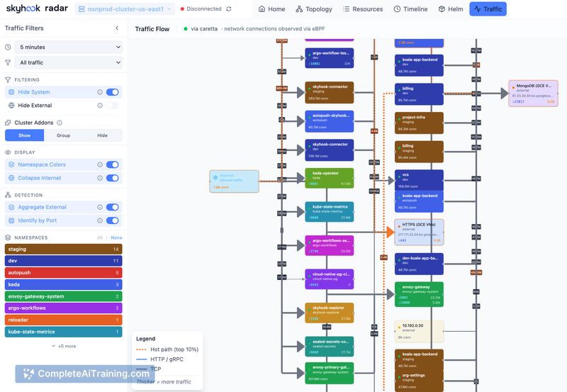567x392 pixels.
Task: Go to the Home tab
Action: [272, 9]
